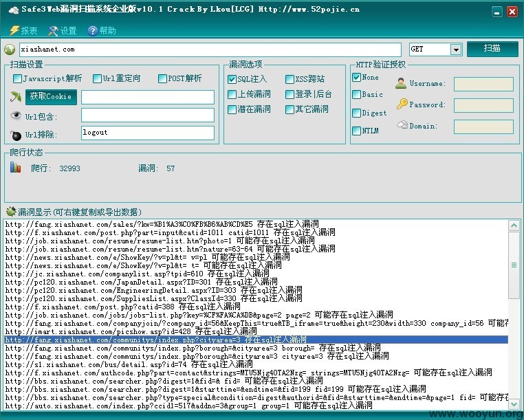Click the cloud application icon in title bar

(x=13, y=10)
